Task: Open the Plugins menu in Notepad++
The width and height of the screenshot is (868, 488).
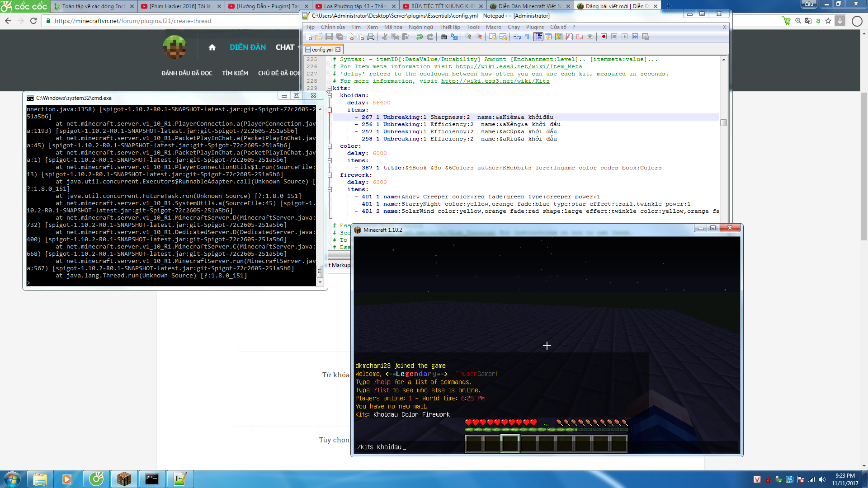Action: pyautogui.click(x=534, y=27)
